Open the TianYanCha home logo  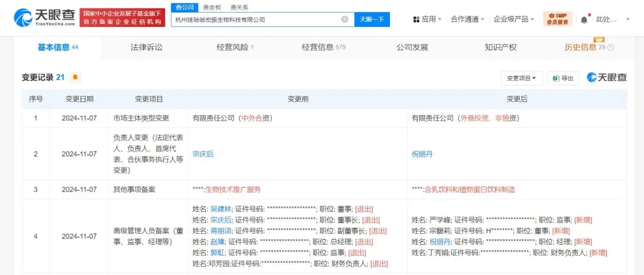pyautogui.click(x=44, y=18)
